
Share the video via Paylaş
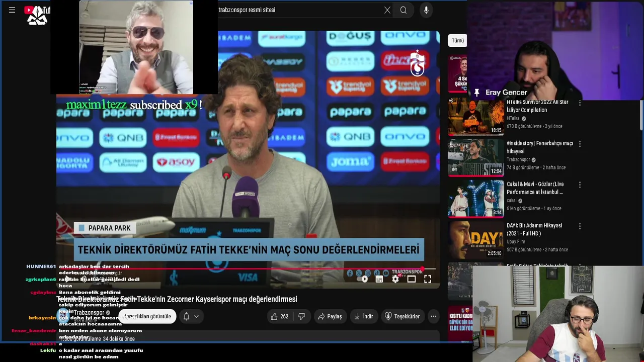(330, 316)
